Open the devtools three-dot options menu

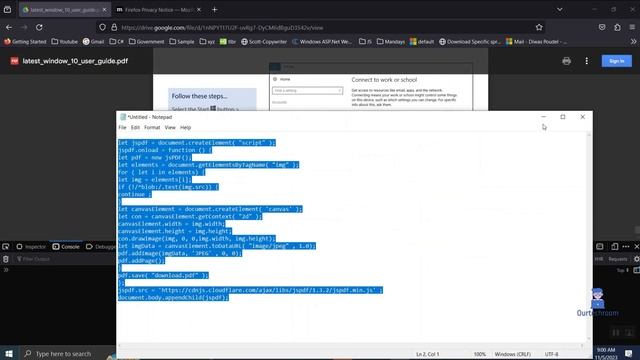click(x=626, y=247)
